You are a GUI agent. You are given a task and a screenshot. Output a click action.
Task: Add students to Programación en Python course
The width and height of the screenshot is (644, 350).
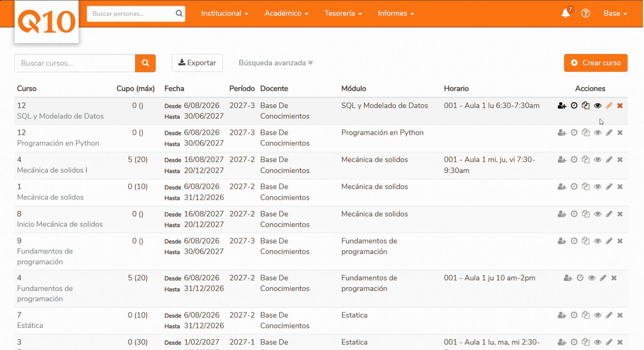[562, 133]
